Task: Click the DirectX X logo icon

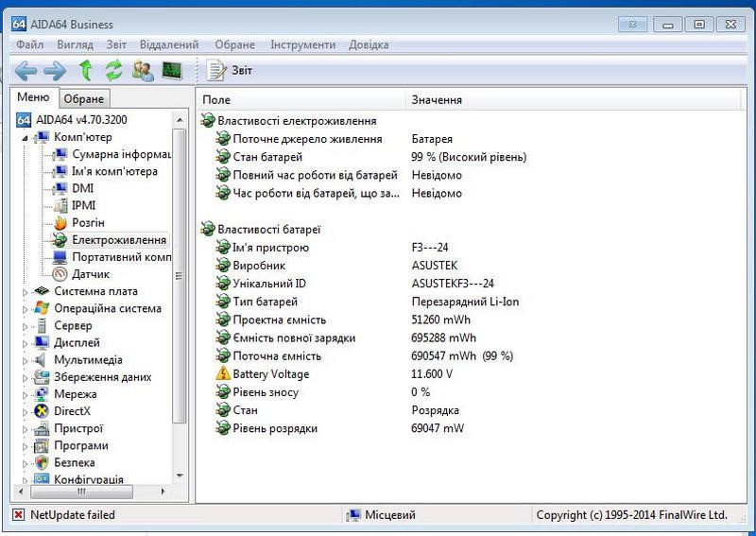Action: (x=42, y=411)
